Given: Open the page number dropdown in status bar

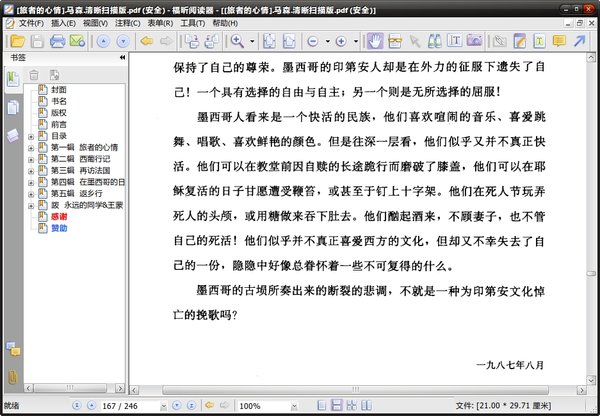Looking at the screenshot, I should tap(164, 406).
